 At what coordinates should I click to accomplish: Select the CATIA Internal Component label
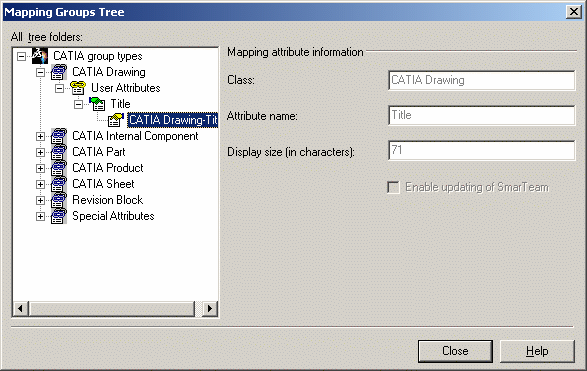(x=135, y=136)
